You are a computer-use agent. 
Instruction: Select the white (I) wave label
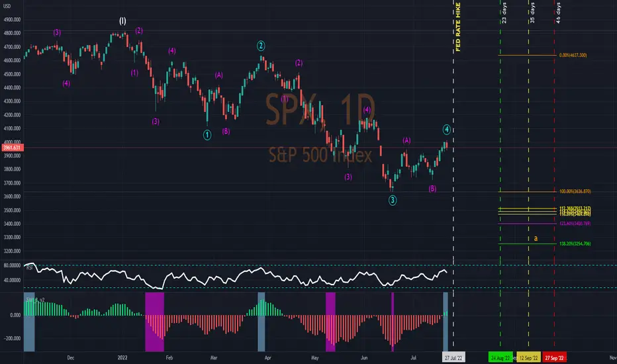[122, 21]
